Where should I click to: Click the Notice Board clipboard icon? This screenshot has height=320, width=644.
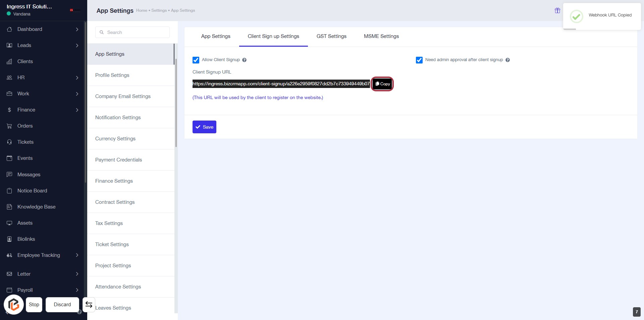tap(9, 191)
